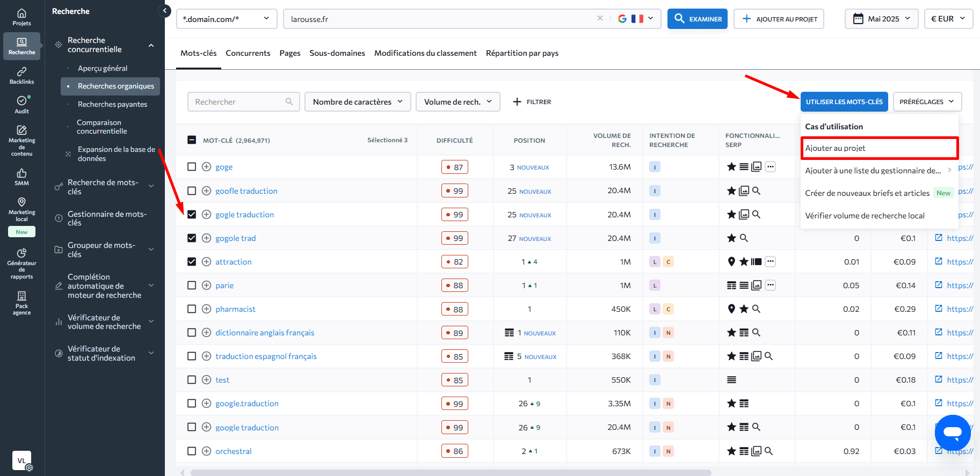The image size is (980, 476).
Task: Open Pack agence in the sidebar
Action: [x=21, y=303]
